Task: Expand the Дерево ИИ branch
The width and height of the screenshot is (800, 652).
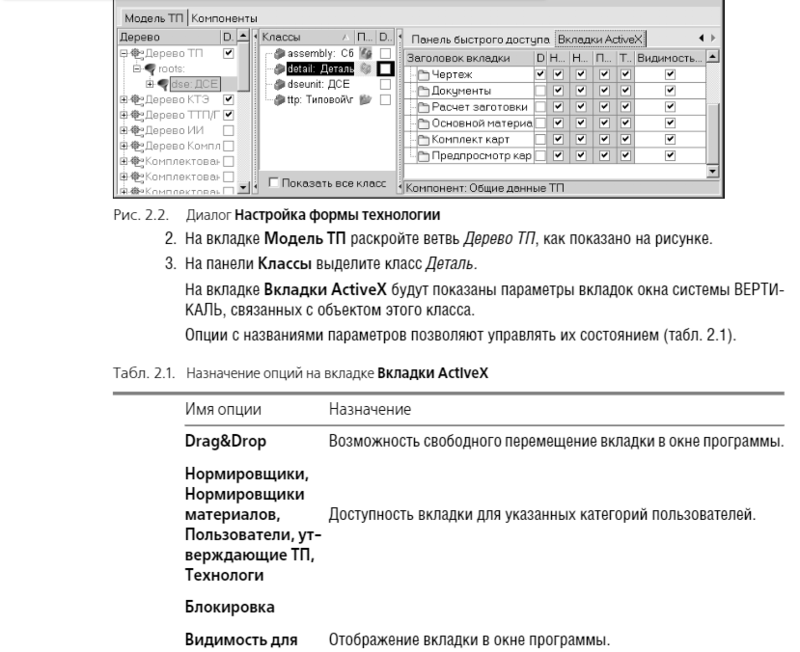Action: (124, 131)
